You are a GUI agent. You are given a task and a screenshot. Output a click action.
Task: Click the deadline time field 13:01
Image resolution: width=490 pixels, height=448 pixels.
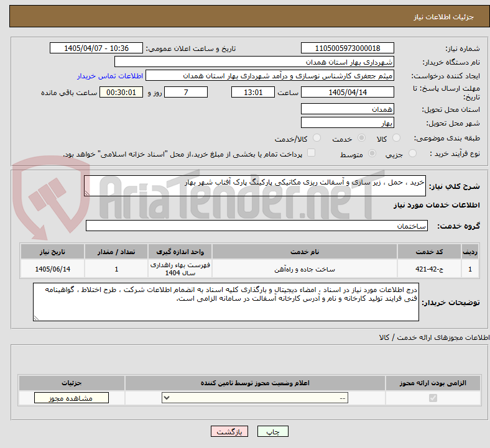pyautogui.click(x=253, y=92)
